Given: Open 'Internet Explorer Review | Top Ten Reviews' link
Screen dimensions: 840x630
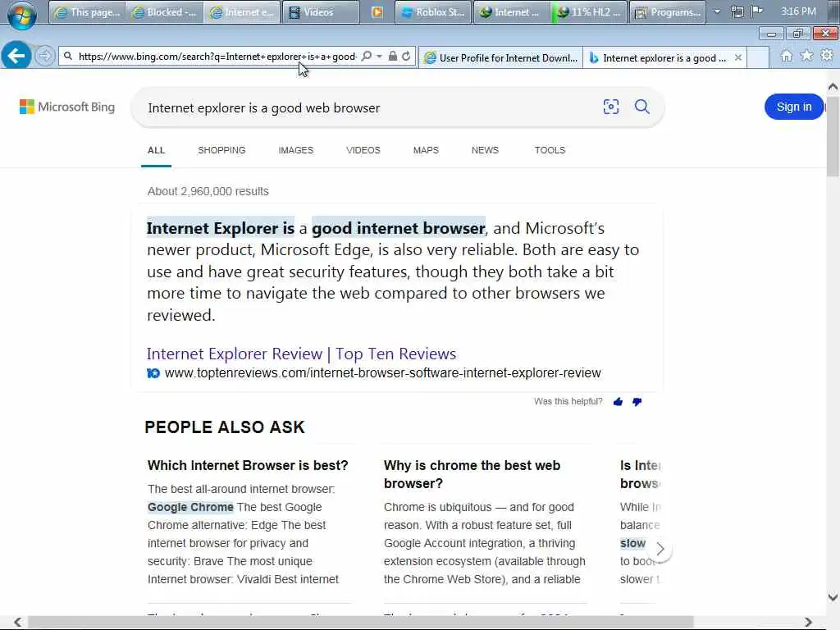Looking at the screenshot, I should pos(302,354).
